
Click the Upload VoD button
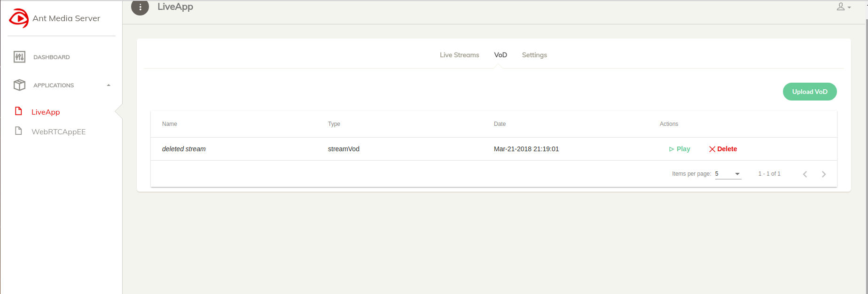[x=810, y=92]
